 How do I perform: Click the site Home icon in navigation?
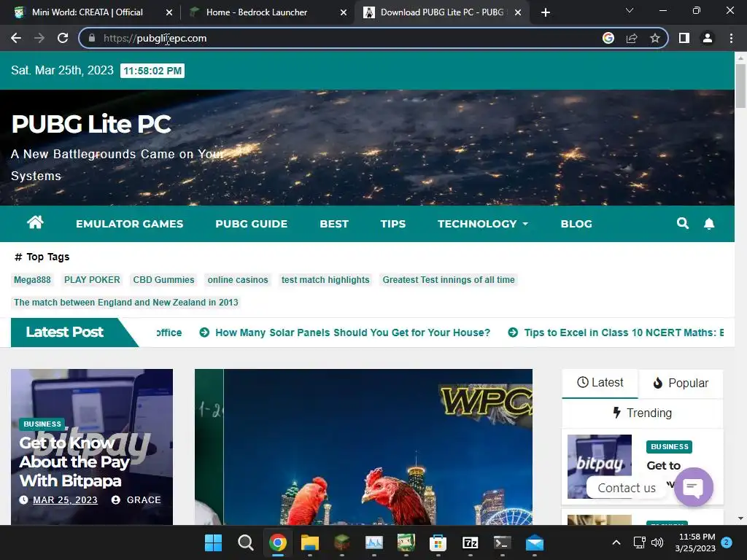tap(35, 222)
